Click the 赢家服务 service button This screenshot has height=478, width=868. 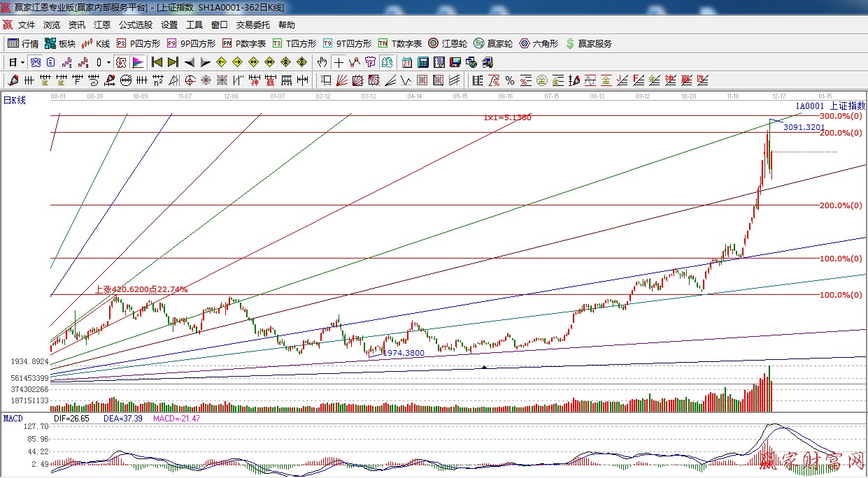588,43
